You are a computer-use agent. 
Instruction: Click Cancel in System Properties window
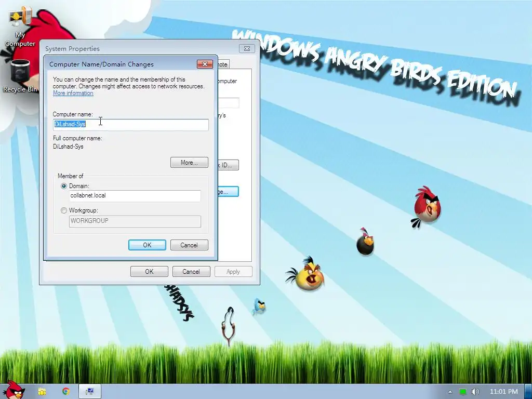coord(191,271)
